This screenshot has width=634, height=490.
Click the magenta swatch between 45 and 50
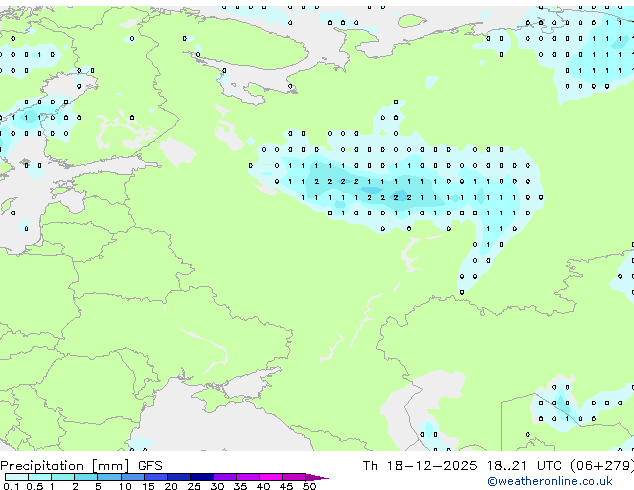[x=294, y=477]
